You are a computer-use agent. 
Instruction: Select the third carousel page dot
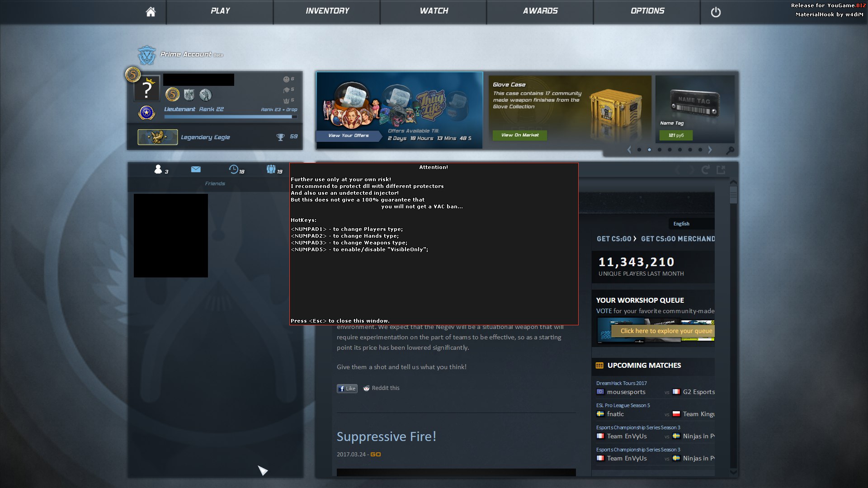click(x=660, y=150)
